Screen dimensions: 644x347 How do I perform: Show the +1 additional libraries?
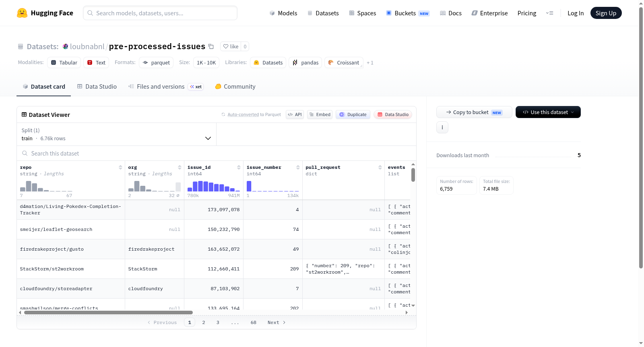370,63
